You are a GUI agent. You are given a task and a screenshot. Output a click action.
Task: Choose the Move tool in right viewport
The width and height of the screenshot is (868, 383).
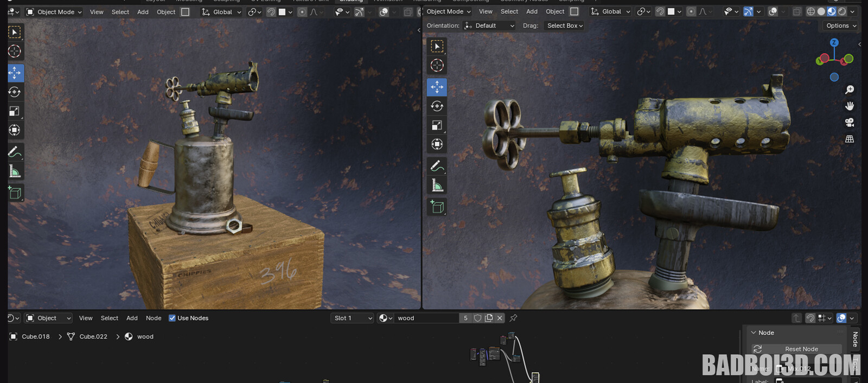pyautogui.click(x=437, y=87)
